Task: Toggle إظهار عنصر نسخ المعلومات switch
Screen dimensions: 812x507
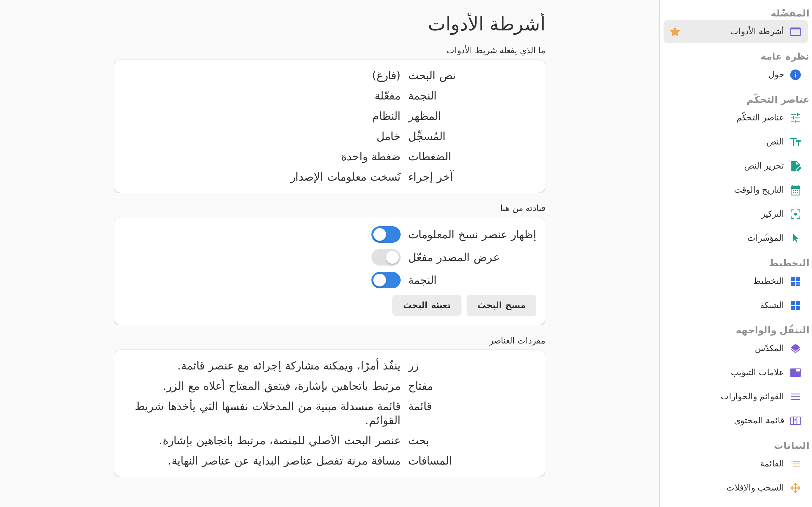Action: (386, 234)
